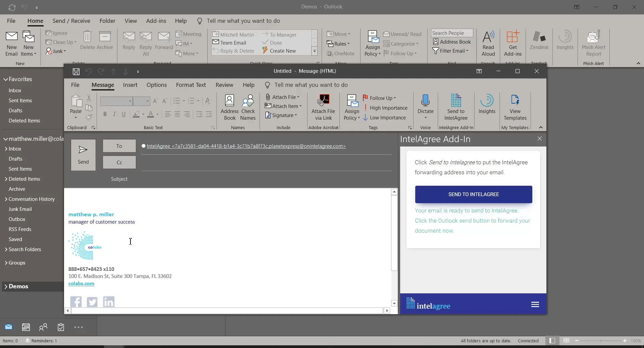Click Phish Alert Report icon
Screen dimensions: 644x348
593,44
